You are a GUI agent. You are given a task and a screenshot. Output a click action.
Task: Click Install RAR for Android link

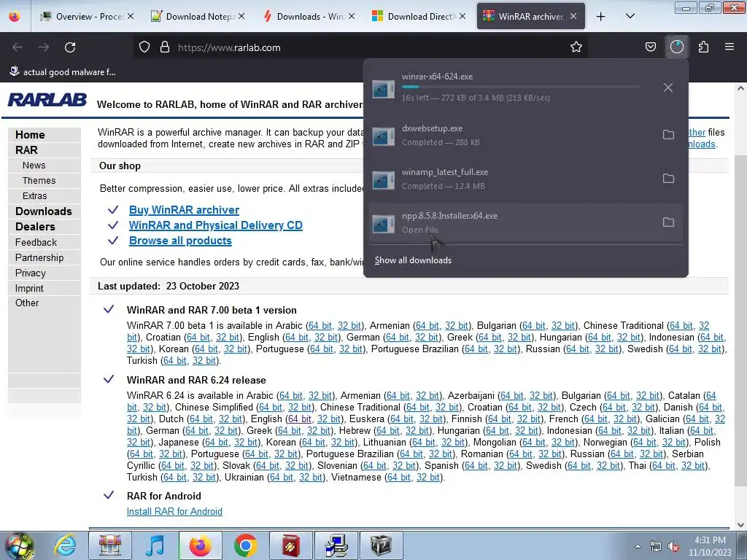174,511
